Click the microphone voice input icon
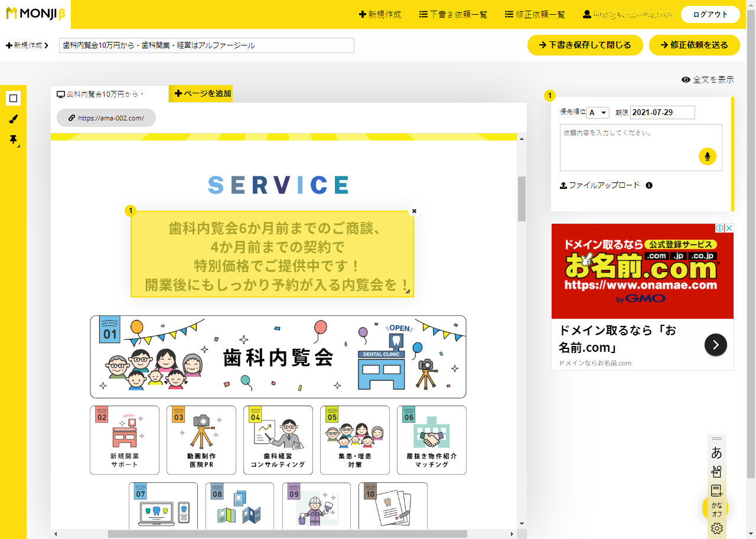 [x=707, y=156]
